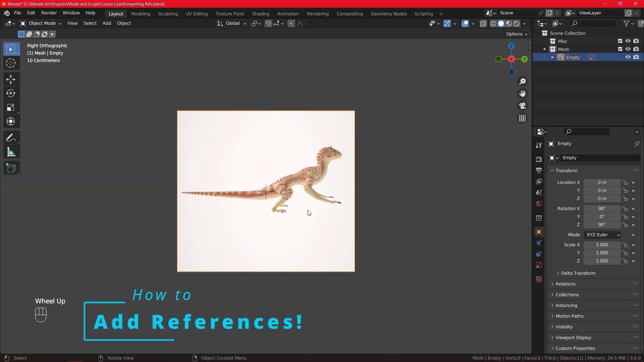Click the outliner search field
The image size is (644, 362).
pyautogui.click(x=592, y=23)
